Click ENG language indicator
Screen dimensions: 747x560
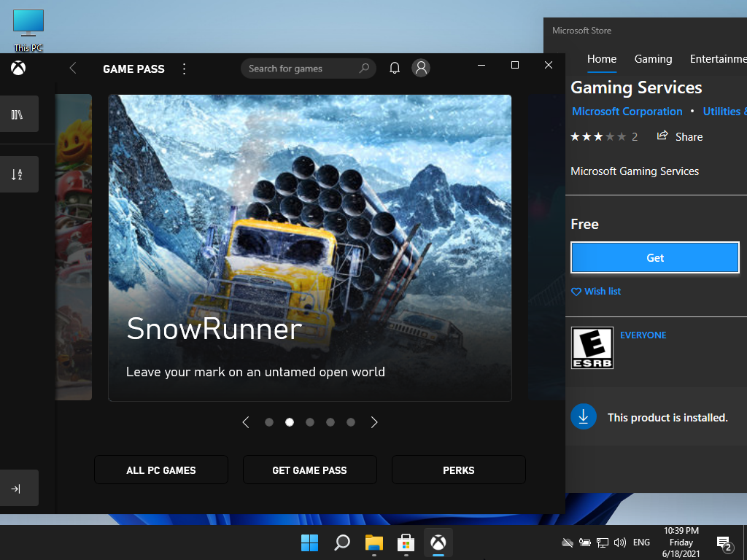click(641, 542)
